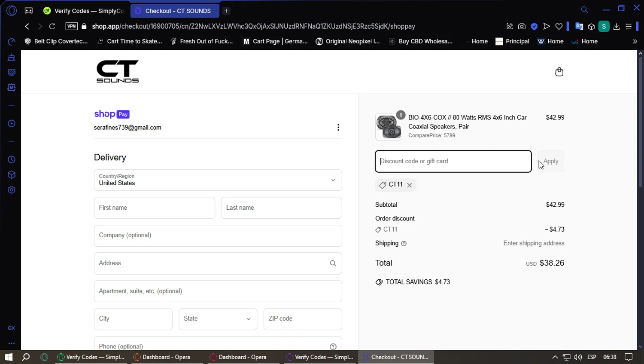Click the speaker product thumbnail

(389, 127)
